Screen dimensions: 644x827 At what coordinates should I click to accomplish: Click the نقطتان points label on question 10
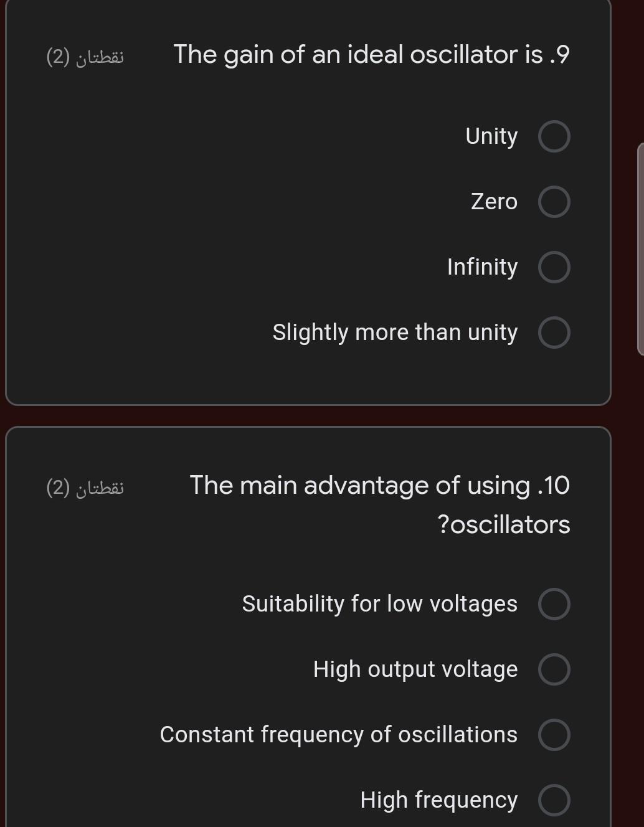point(85,487)
